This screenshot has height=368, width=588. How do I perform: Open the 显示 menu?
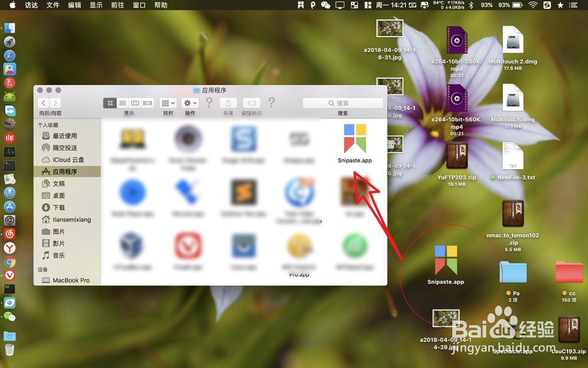(96, 5)
